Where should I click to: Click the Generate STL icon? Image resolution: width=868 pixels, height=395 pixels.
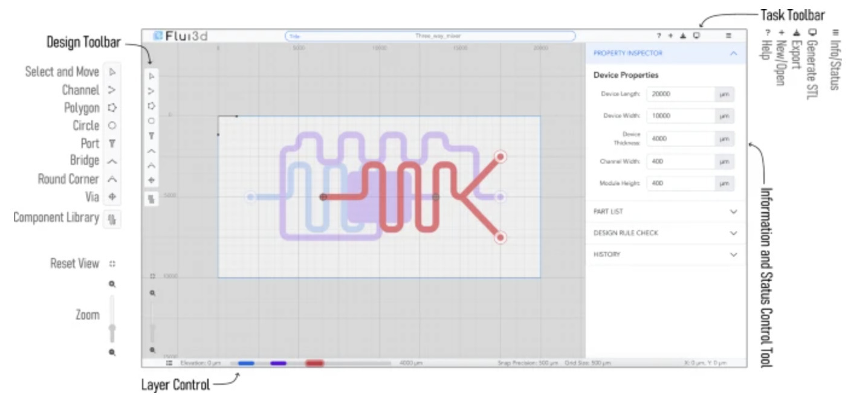[696, 36]
